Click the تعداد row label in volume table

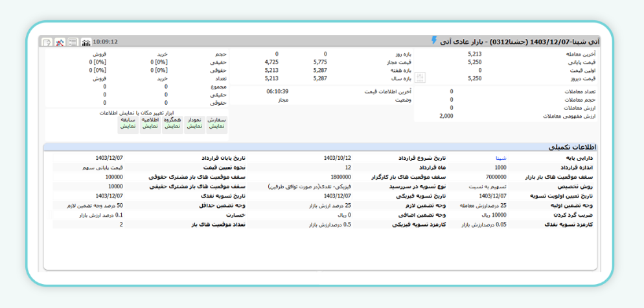221,78
